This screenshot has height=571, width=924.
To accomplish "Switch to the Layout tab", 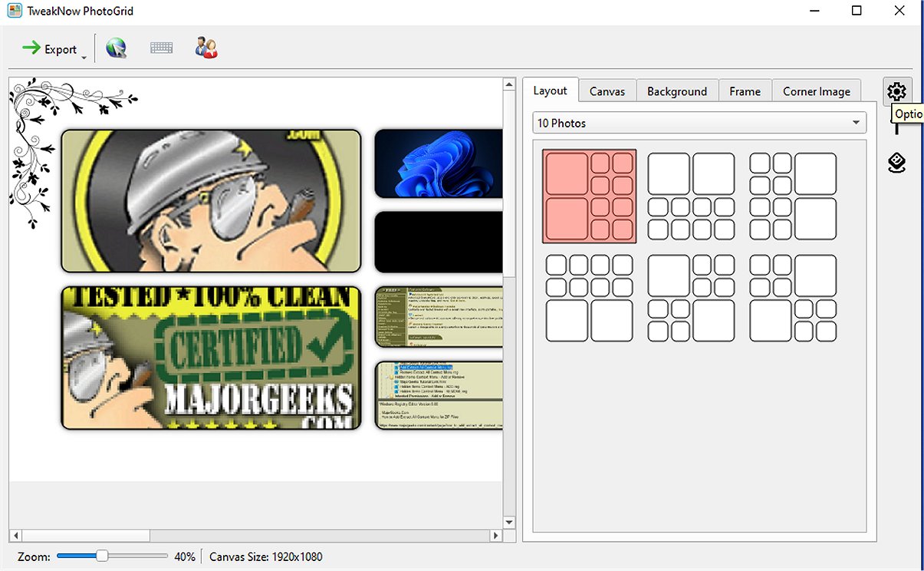I will pyautogui.click(x=550, y=91).
